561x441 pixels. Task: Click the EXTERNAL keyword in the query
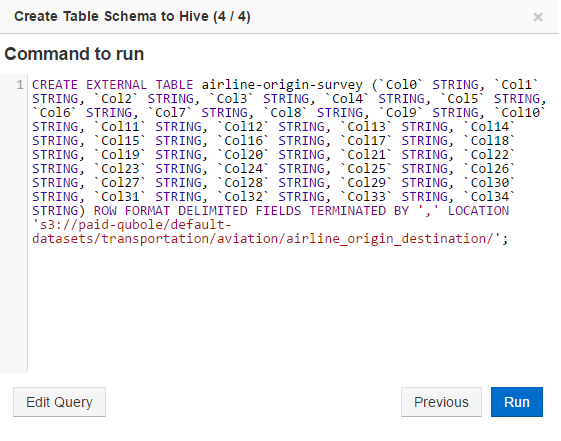click(x=116, y=85)
